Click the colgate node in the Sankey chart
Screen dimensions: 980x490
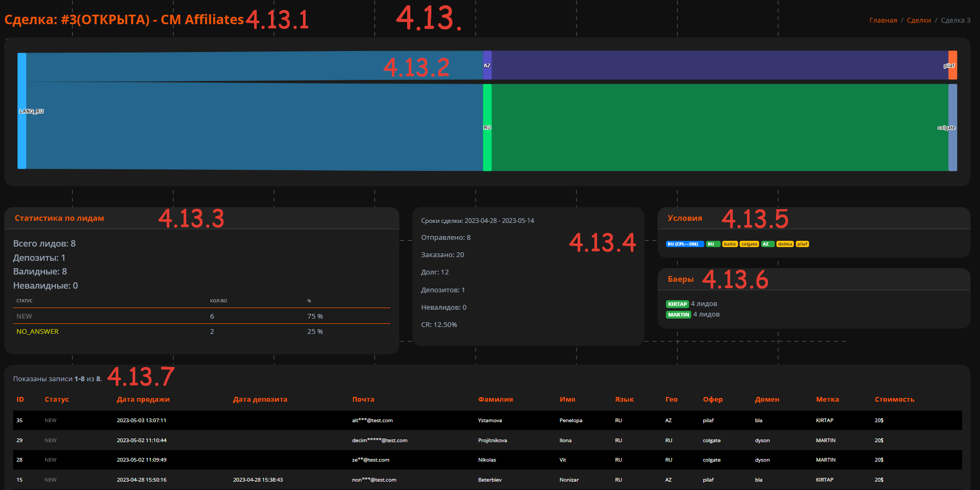pos(953,127)
